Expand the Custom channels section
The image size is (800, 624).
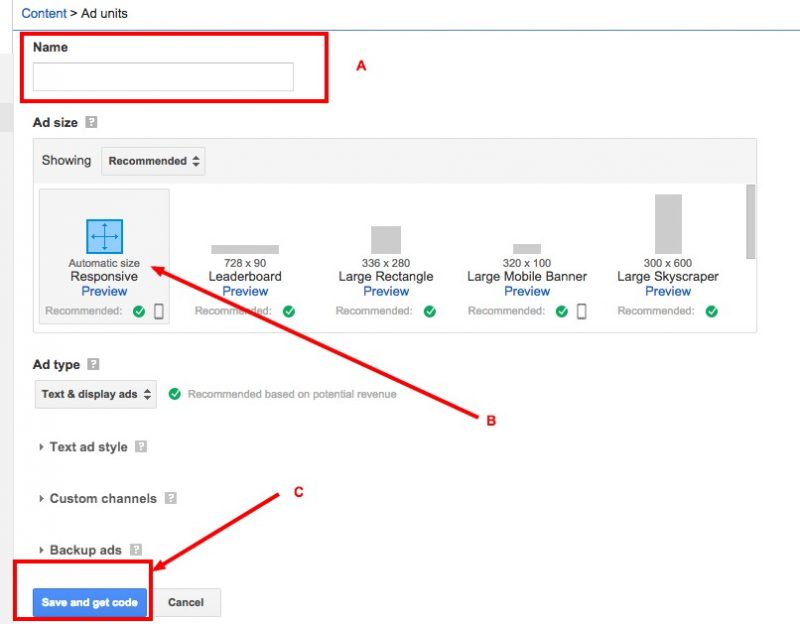(x=102, y=498)
